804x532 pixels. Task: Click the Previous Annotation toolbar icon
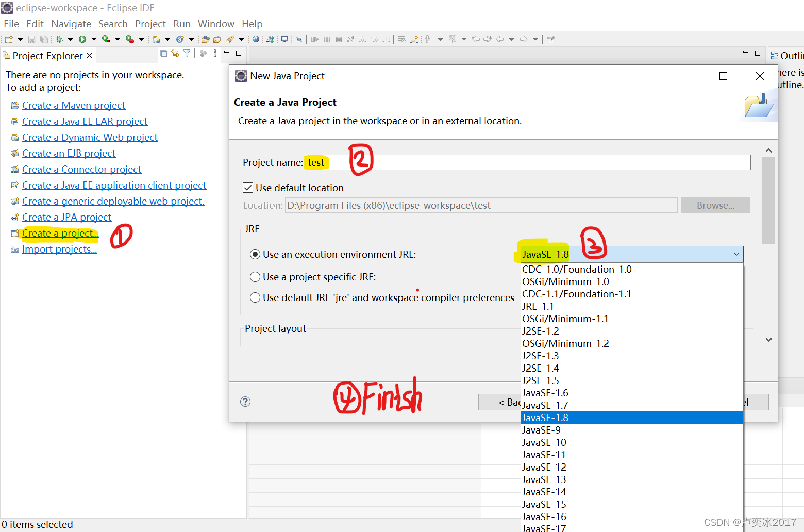[x=453, y=39]
